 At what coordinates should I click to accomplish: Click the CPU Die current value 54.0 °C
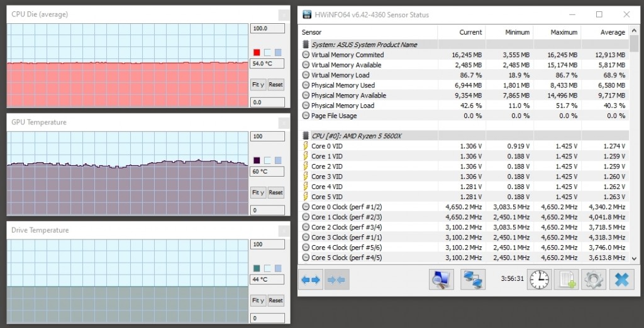[x=267, y=63]
